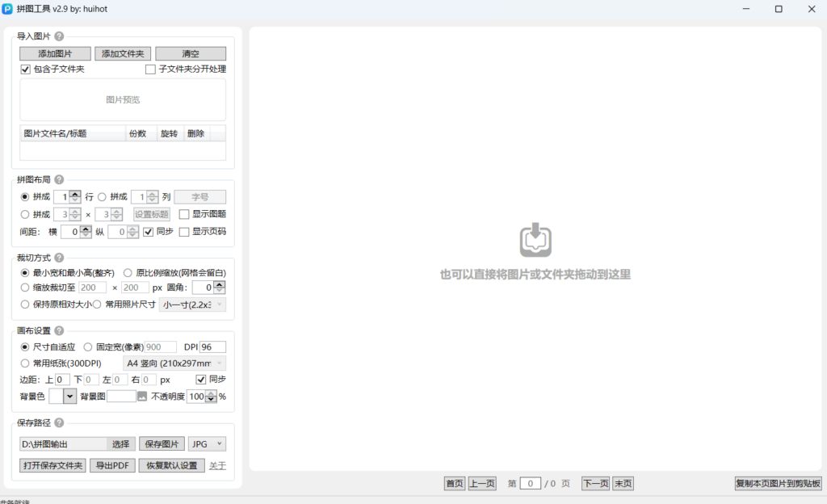Open the background color dropdown arrow
Screen dimensions: 827x504
point(69,397)
